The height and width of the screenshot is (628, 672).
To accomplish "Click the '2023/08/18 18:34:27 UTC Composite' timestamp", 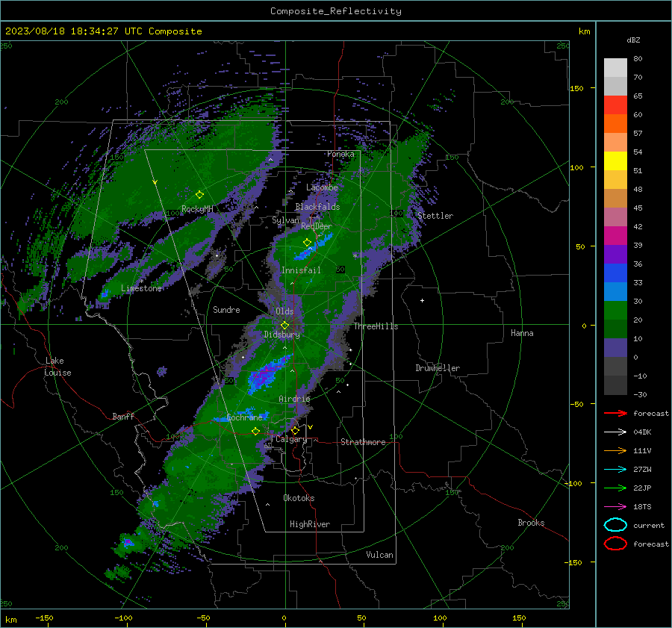I will pyautogui.click(x=103, y=31).
